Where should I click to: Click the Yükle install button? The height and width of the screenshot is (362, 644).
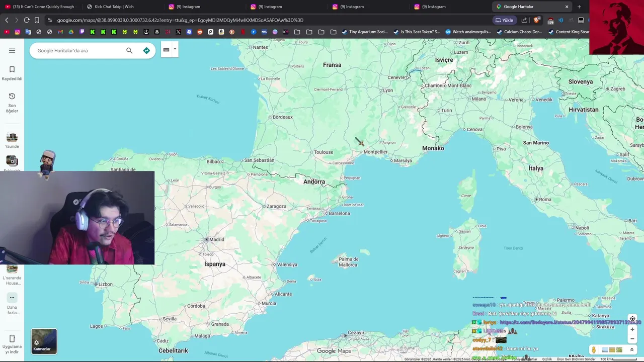pyautogui.click(x=505, y=20)
